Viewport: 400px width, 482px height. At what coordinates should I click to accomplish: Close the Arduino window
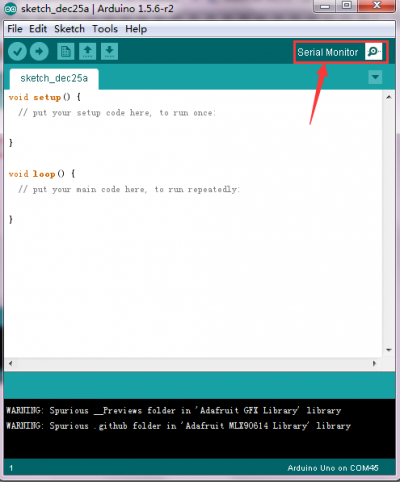pyautogui.click(x=377, y=6)
